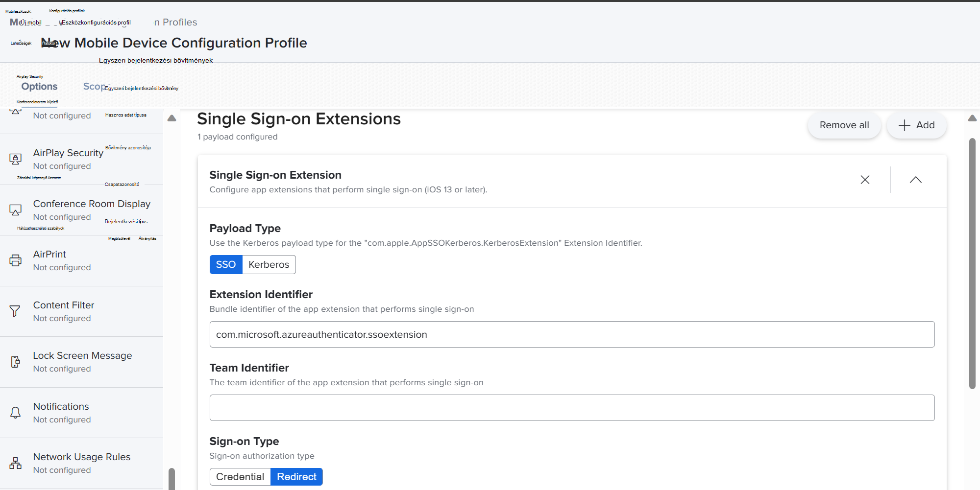This screenshot has height=490, width=980.
Task: Click the Sign-on Type label
Action: (244, 441)
